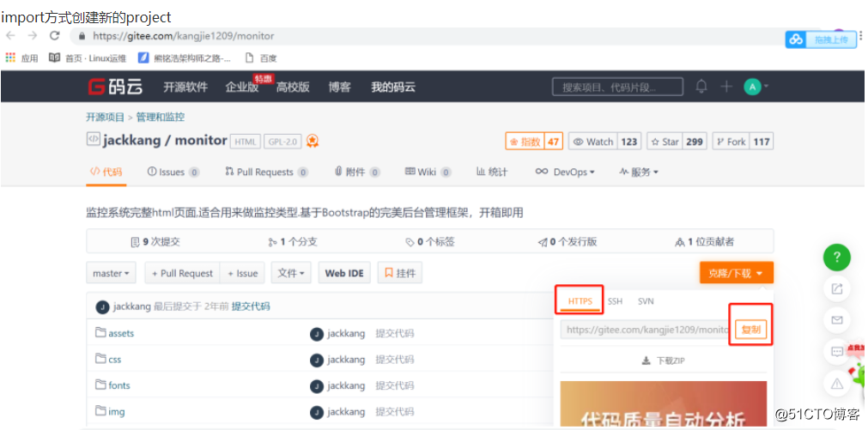
Task: Open the 开源软件 nav menu
Action: point(185,87)
